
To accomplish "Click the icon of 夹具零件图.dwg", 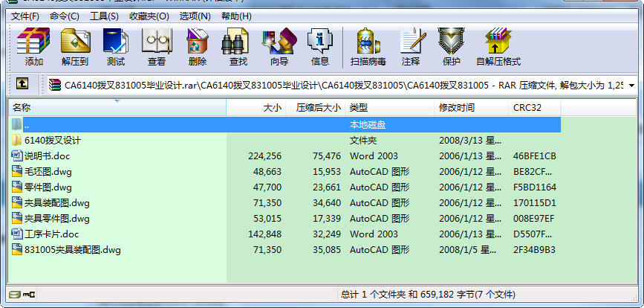I will pyautogui.click(x=17, y=219).
